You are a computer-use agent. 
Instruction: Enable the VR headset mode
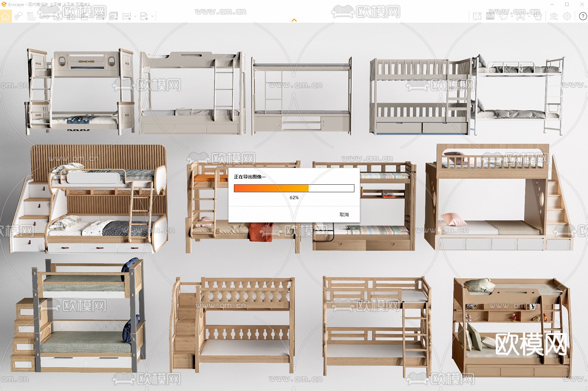tap(538, 16)
